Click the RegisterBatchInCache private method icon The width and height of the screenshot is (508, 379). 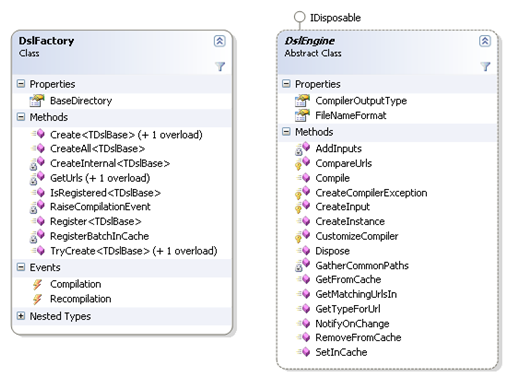click(37, 236)
